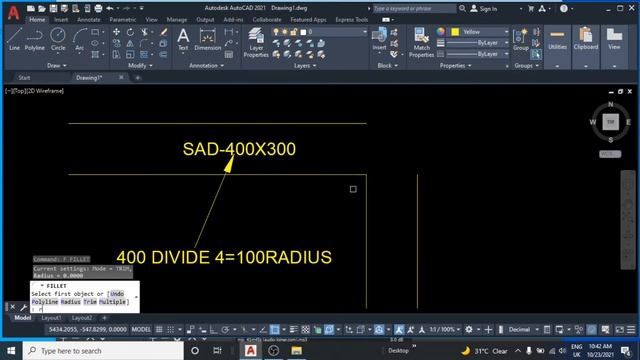Click the Undo arrow in quick access toolbar
The height and width of the screenshot is (360, 640).
point(109,8)
